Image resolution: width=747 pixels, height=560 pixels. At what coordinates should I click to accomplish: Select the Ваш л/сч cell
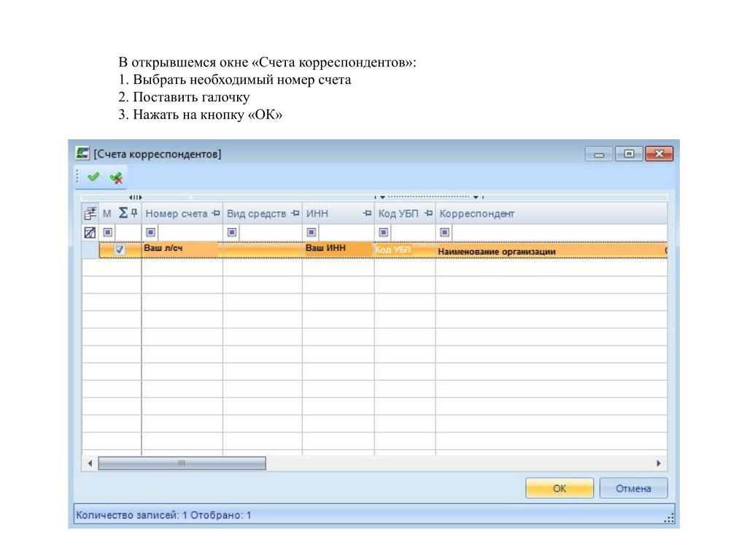[x=182, y=249]
